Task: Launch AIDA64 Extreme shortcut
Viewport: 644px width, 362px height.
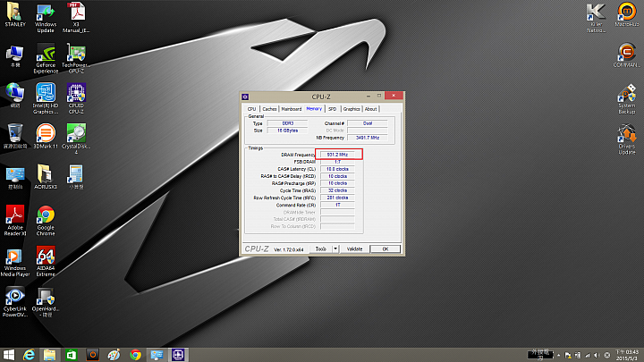Action: click(46, 262)
